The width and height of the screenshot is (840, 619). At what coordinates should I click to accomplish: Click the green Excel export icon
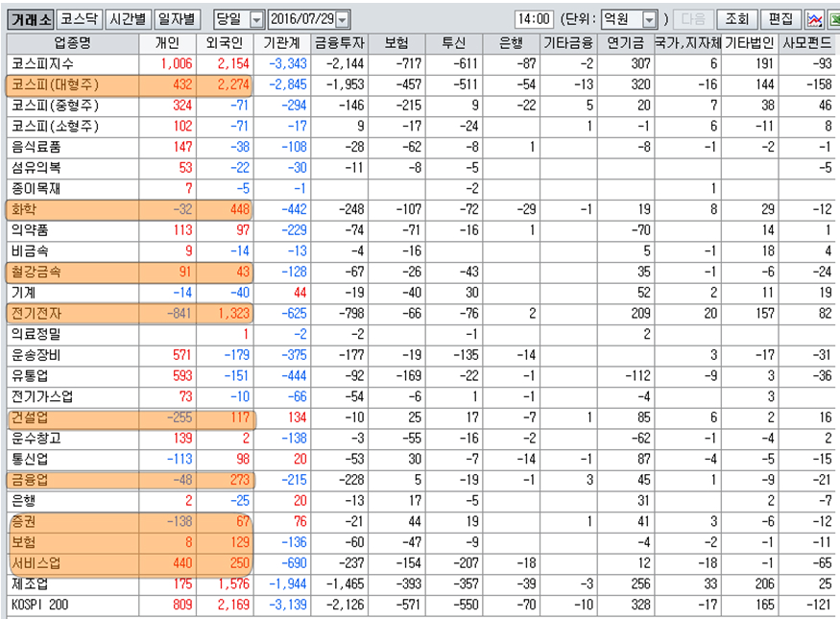point(833,19)
